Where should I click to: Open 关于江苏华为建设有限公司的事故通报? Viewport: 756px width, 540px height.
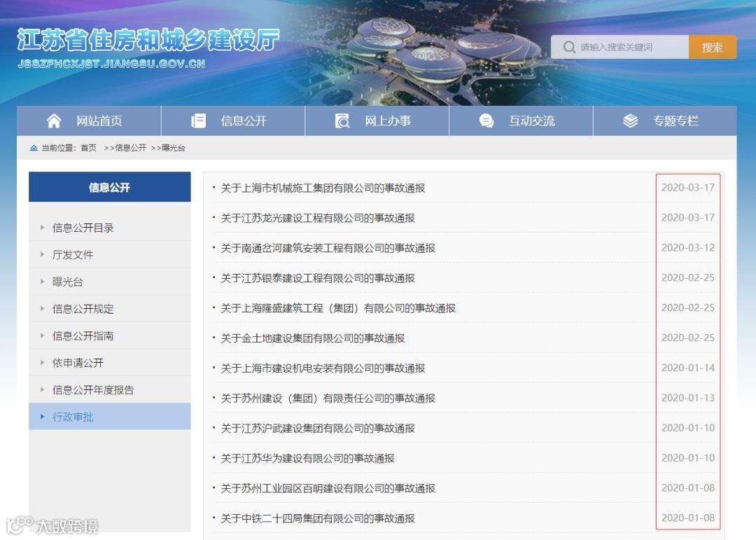[x=307, y=459]
